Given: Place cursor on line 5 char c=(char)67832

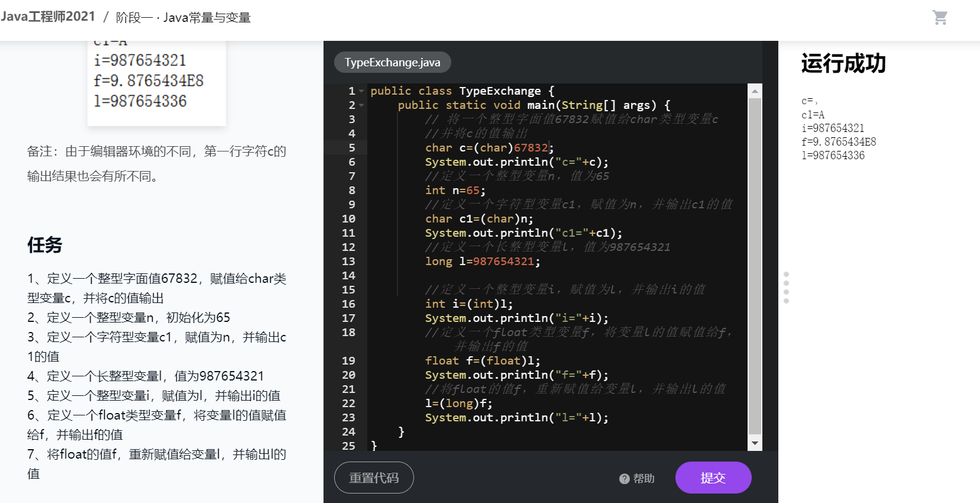Looking at the screenshot, I should pos(490,148).
